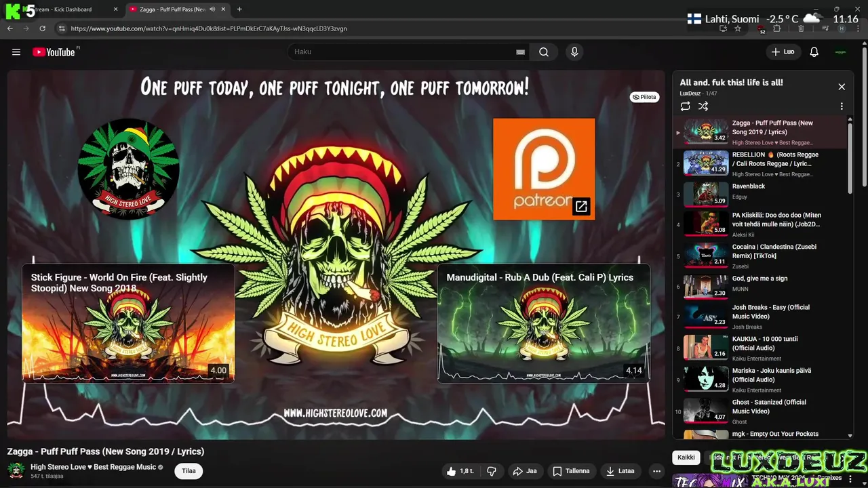
Task: Open the media control icon in browser toolbar
Action: (x=825, y=28)
